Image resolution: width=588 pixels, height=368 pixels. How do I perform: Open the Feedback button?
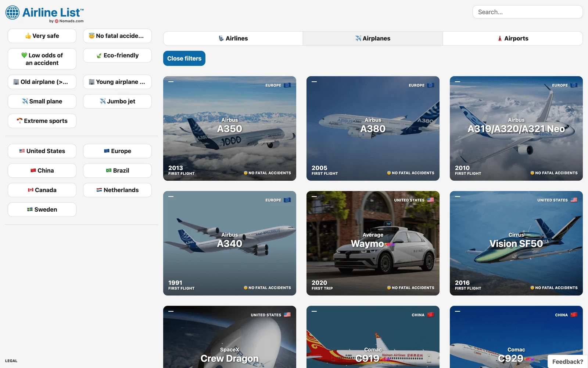pos(567,362)
